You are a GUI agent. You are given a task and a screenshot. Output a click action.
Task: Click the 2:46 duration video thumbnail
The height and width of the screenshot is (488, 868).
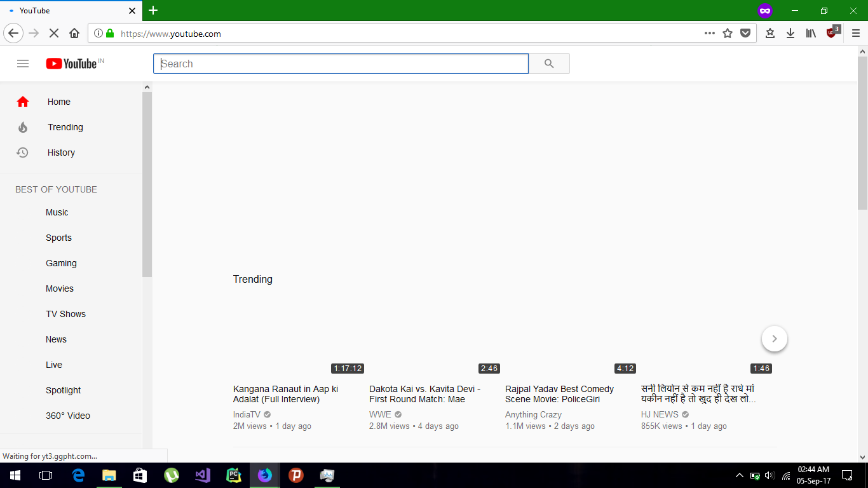click(x=435, y=338)
